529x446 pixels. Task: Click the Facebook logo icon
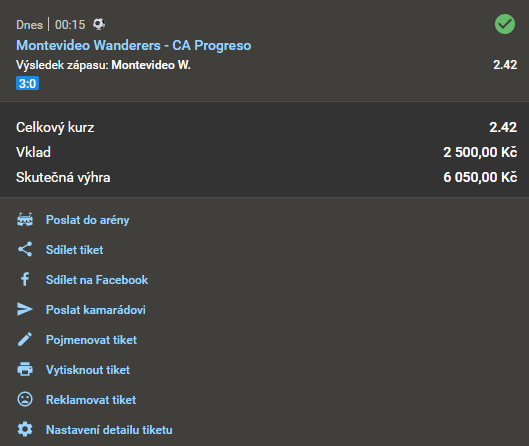(x=25, y=279)
